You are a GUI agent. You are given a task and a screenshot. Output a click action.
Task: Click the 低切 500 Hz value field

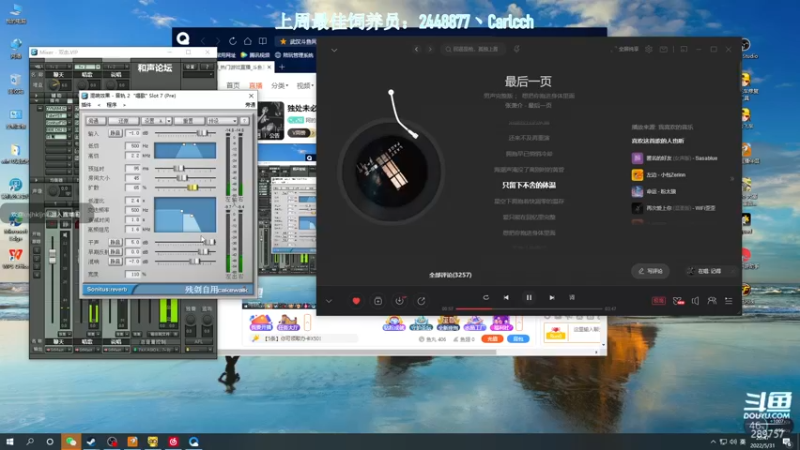[x=133, y=146]
